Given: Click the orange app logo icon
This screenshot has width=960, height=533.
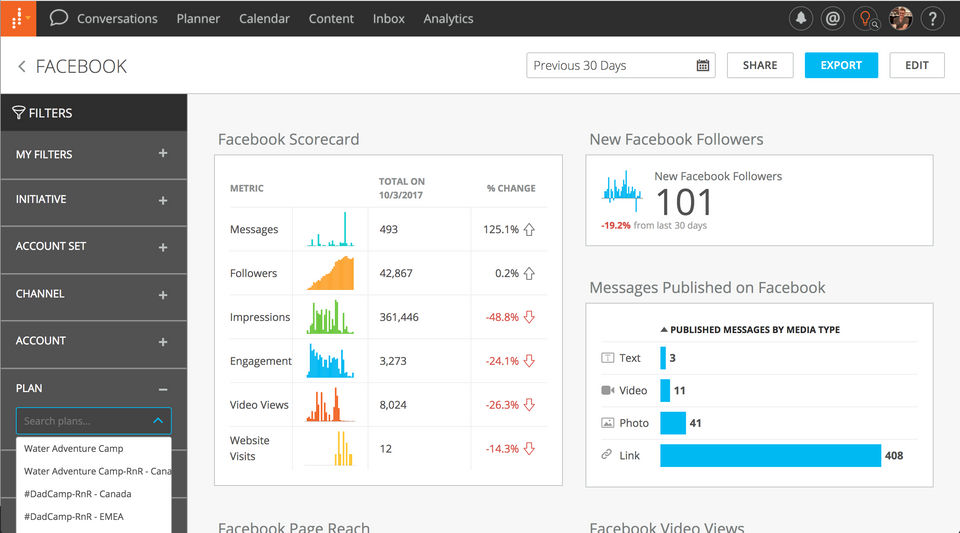Looking at the screenshot, I should click(x=18, y=18).
